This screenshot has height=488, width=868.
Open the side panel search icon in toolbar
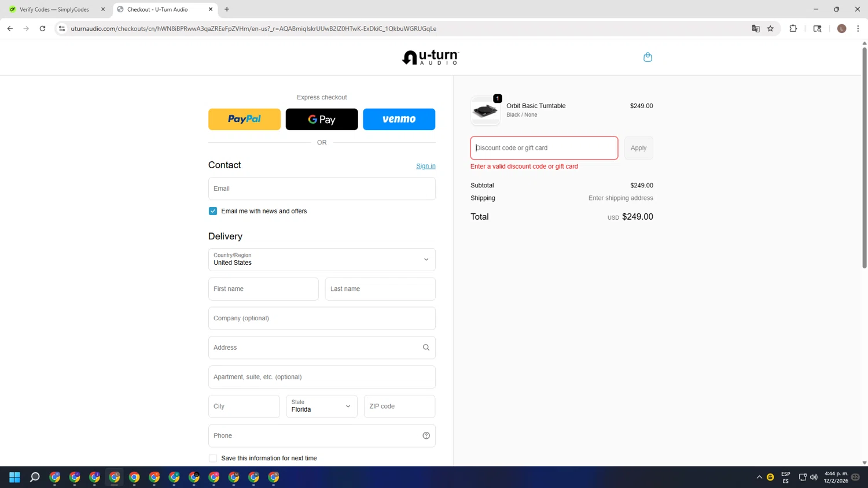[817, 28]
